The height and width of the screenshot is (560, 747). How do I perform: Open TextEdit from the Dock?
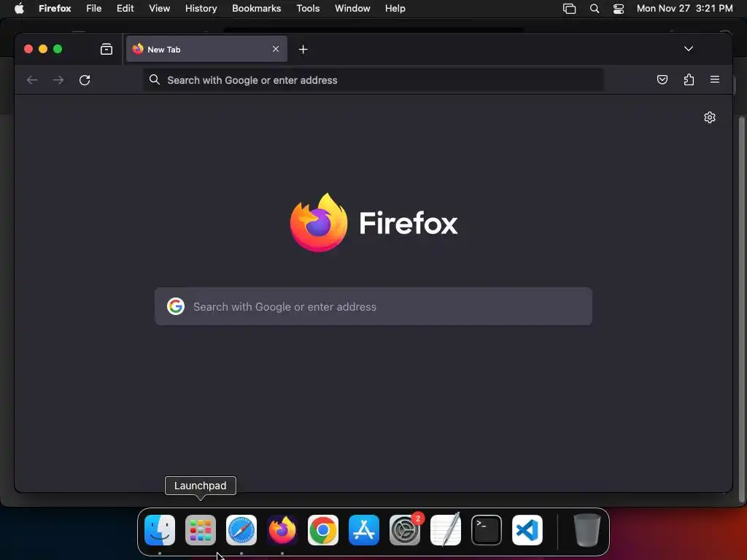tap(446, 529)
